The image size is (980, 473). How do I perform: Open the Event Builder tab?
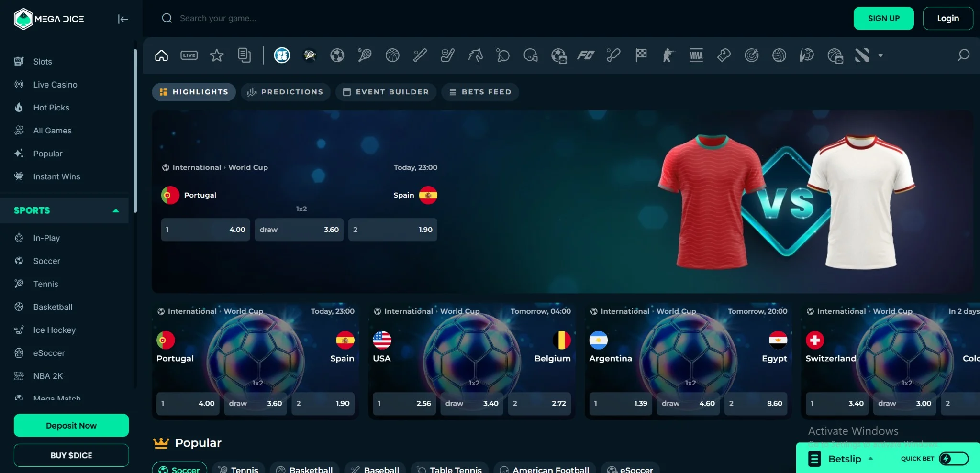[x=386, y=92]
